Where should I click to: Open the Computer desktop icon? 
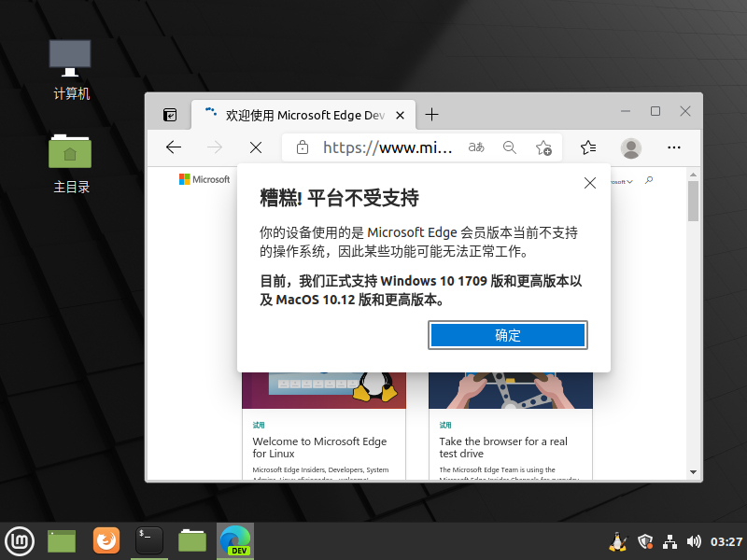pos(71,69)
